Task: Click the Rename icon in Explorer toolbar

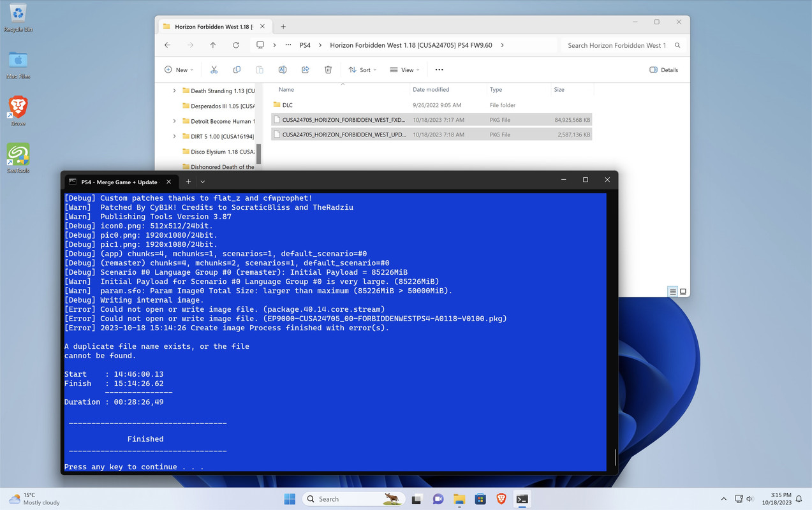Action: [283, 69]
